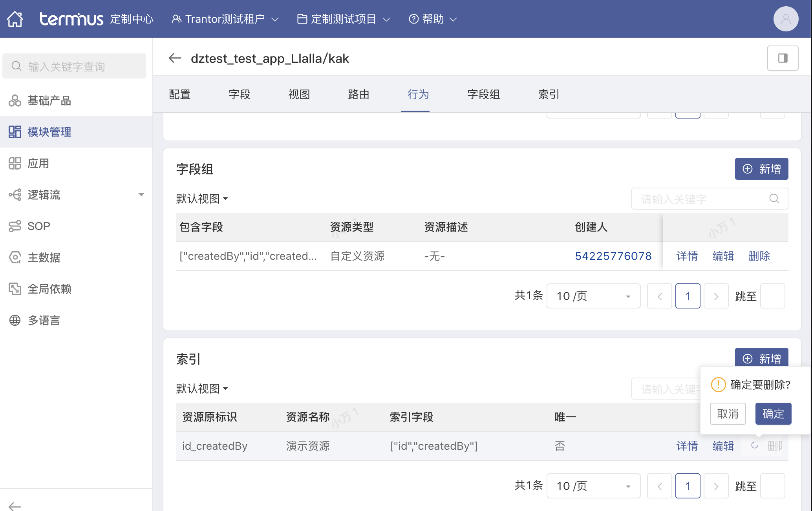Viewport: 812px width, 511px height.
Task: Open 详情 for the id_createdBy row
Action: (x=687, y=446)
